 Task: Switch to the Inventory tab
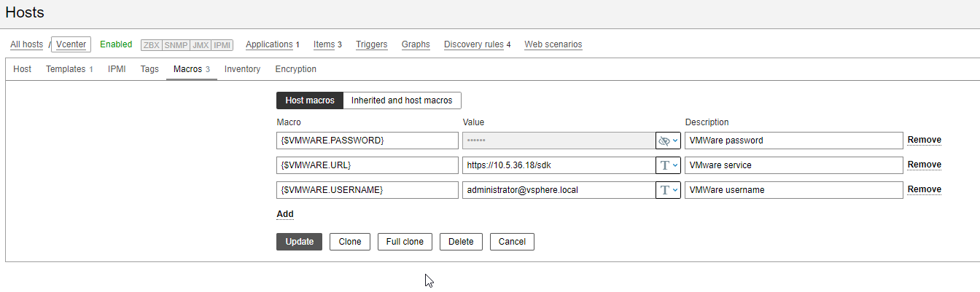point(242,69)
